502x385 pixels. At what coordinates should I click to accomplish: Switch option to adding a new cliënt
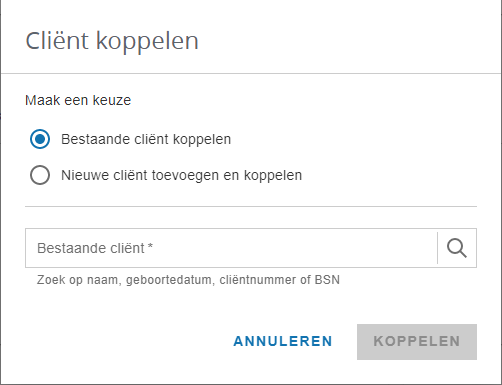click(40, 175)
